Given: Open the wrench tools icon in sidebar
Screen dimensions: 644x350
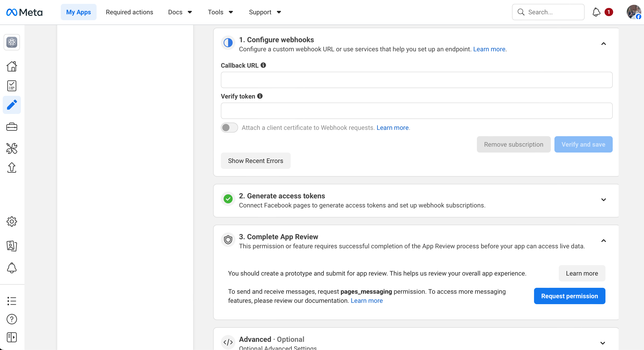Looking at the screenshot, I should pos(12,148).
